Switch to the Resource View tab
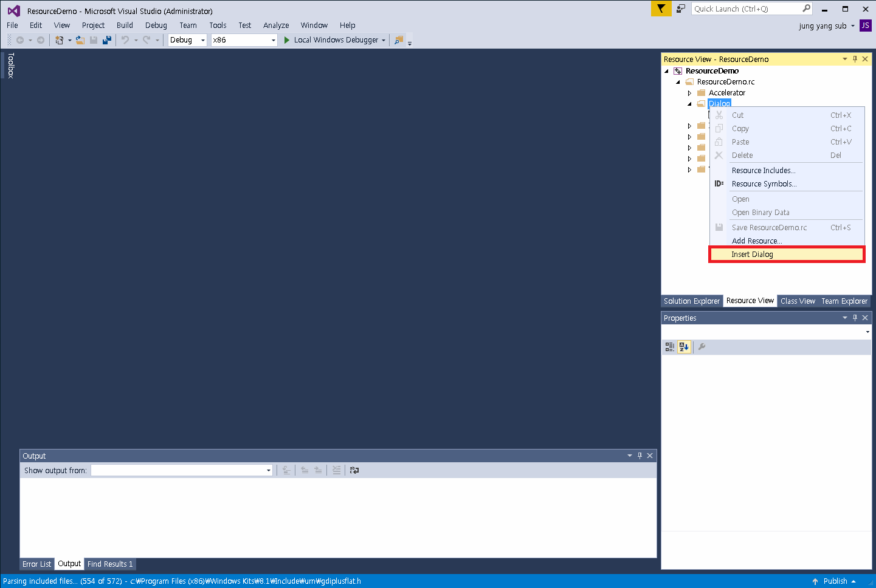Image resolution: width=876 pixels, height=588 pixels. pos(750,301)
